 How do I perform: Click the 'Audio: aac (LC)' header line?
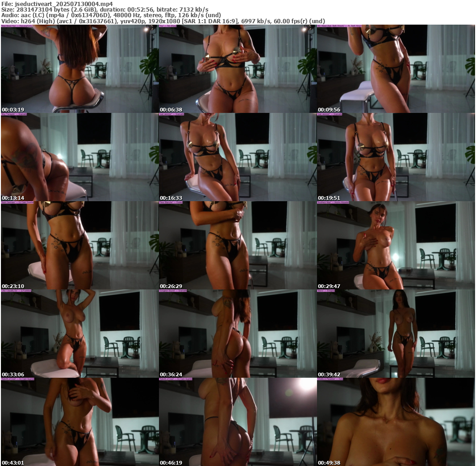111,15
